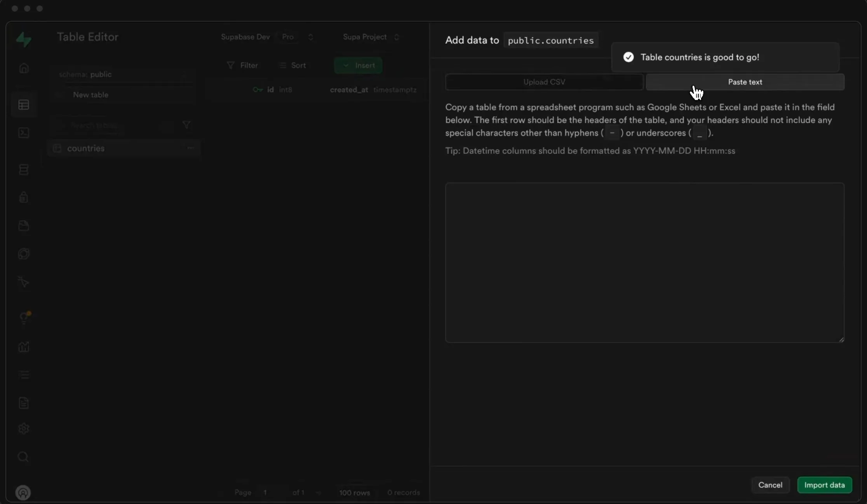Open the SQL Editor sidebar icon
867x504 pixels.
click(x=24, y=133)
